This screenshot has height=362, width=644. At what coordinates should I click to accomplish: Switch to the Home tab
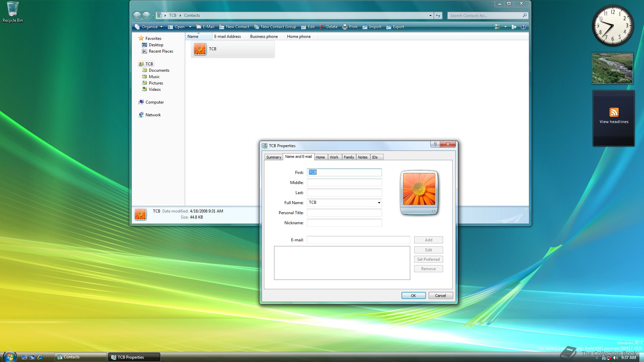320,157
